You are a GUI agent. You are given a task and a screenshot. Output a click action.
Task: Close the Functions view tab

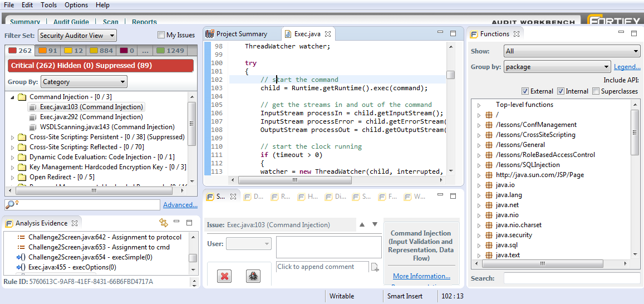(517, 34)
